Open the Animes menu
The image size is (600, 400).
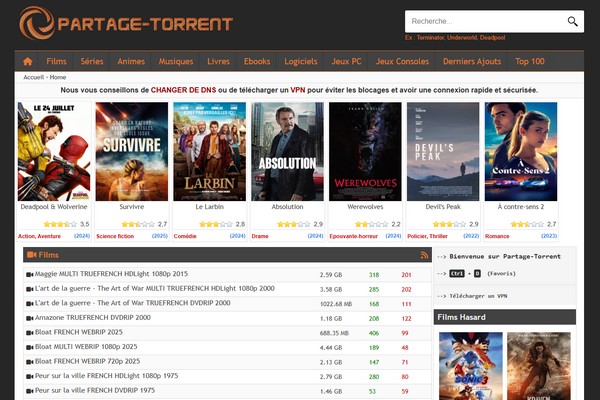pos(131,61)
